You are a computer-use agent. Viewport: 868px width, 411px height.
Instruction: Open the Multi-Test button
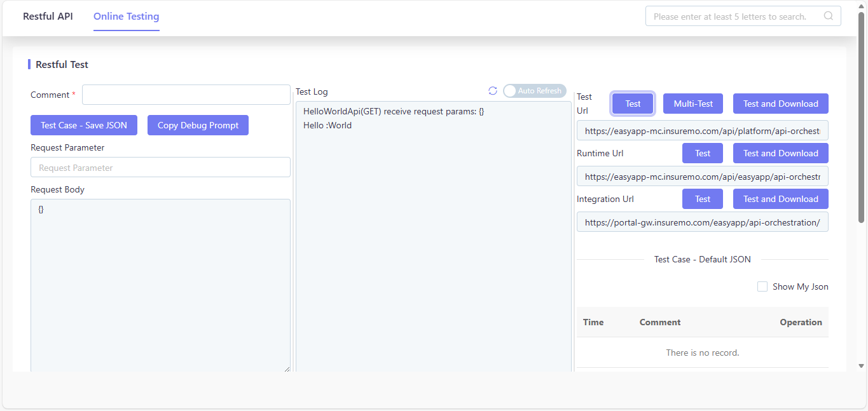693,104
